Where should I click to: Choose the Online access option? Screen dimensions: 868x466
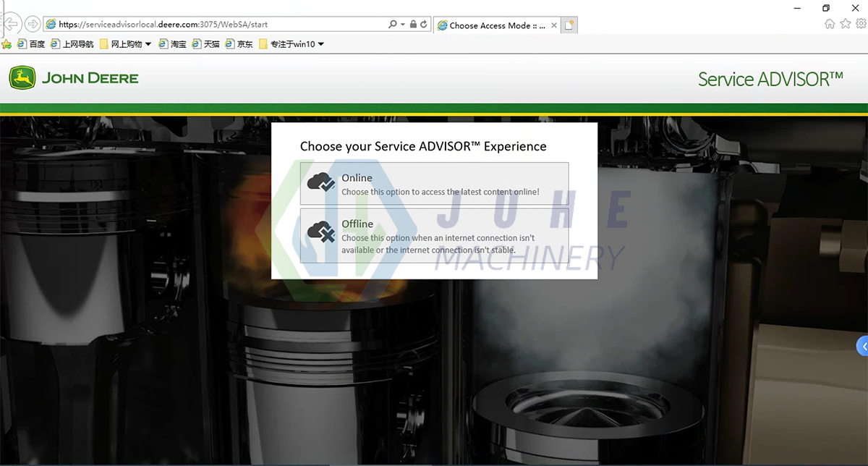434,183
